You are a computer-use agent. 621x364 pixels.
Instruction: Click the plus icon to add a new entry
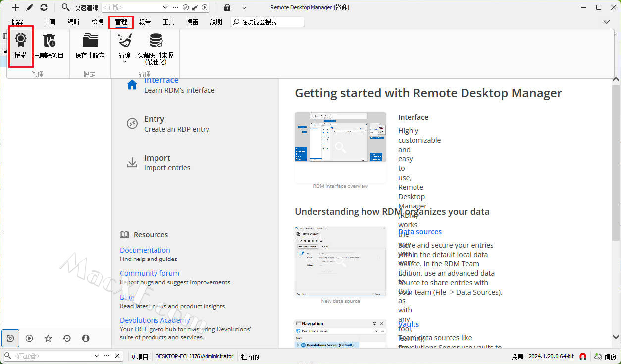click(16, 7)
